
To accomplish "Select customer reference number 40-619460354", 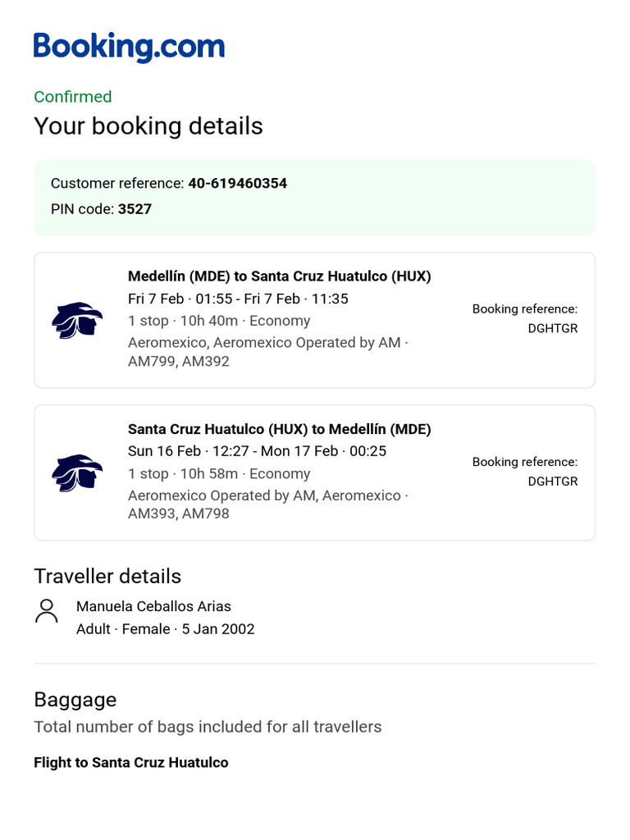I will 237,183.
